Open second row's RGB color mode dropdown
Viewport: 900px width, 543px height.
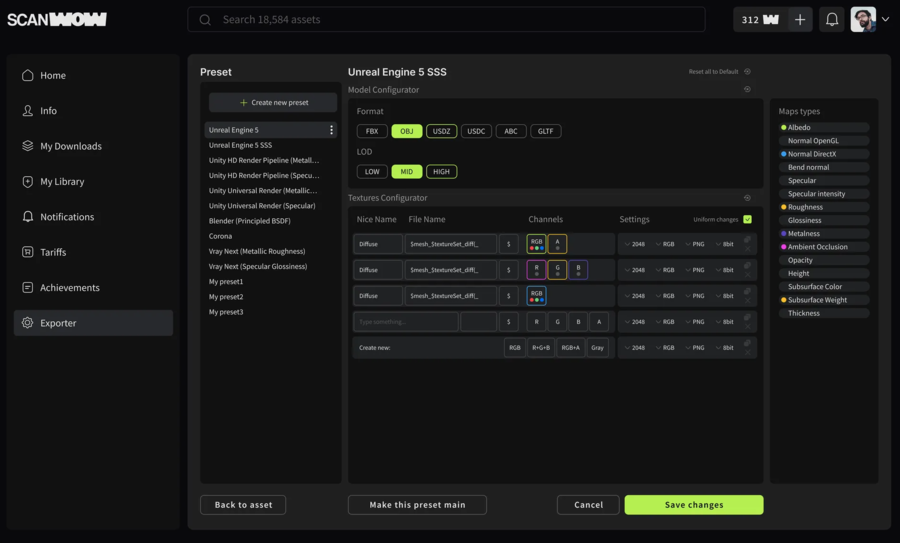[665, 270]
